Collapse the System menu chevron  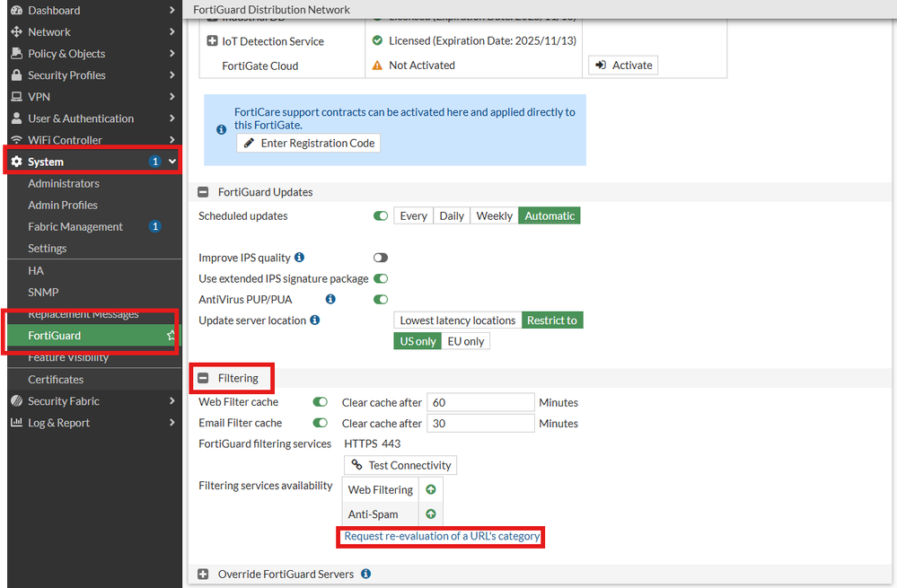(172, 162)
